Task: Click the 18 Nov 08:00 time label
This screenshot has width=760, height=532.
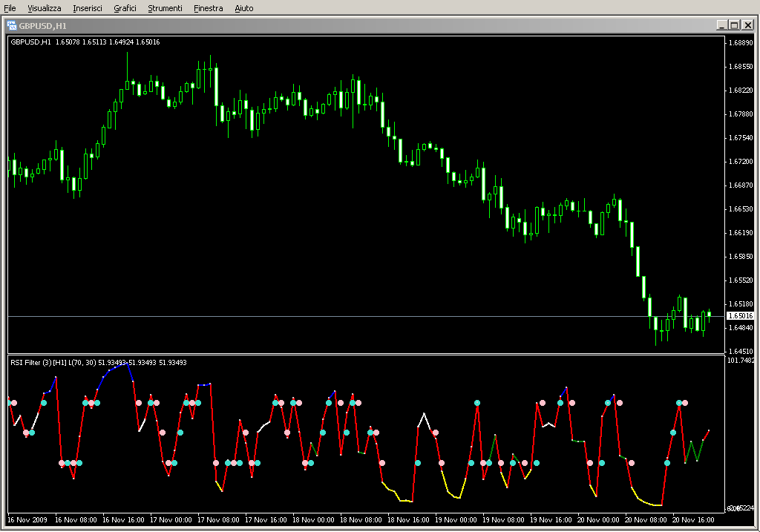Action: (x=361, y=520)
